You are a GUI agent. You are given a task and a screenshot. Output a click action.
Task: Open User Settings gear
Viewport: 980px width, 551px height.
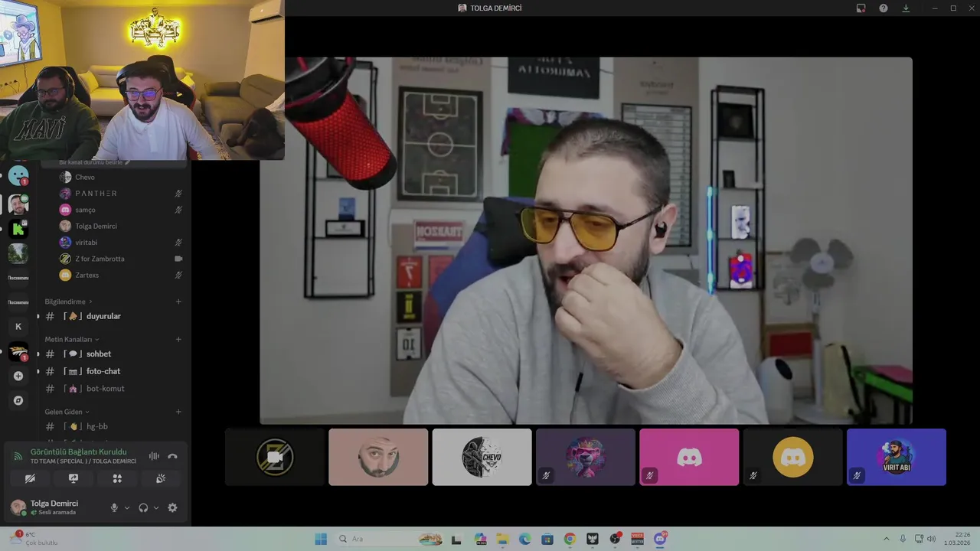pyautogui.click(x=172, y=507)
